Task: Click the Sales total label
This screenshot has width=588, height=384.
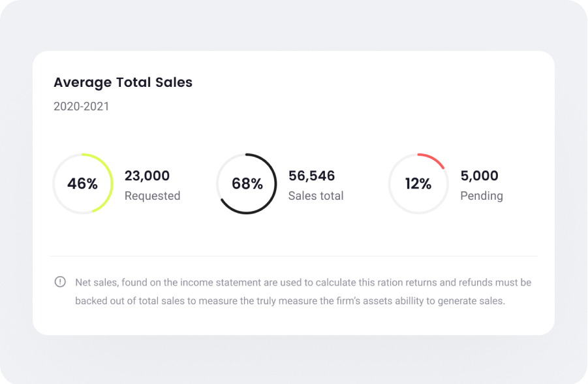Action: [316, 196]
